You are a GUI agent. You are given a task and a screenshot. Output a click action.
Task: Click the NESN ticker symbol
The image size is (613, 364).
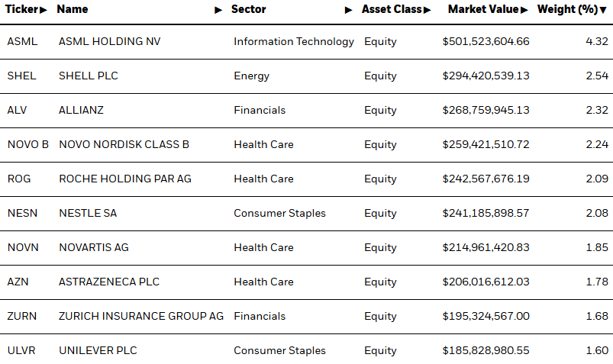click(x=21, y=213)
